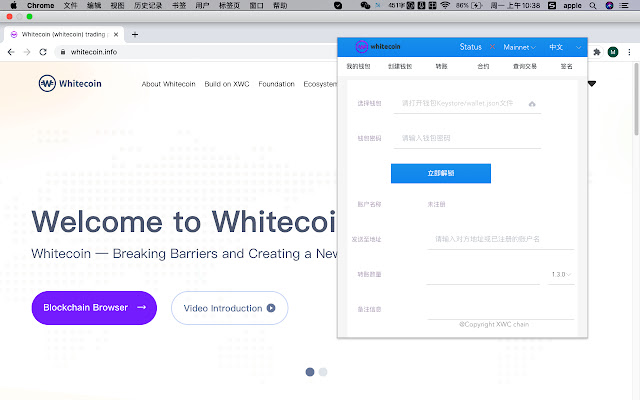The height and width of the screenshot is (400, 640).
Task: Click the memo input field
Action: [x=501, y=309]
